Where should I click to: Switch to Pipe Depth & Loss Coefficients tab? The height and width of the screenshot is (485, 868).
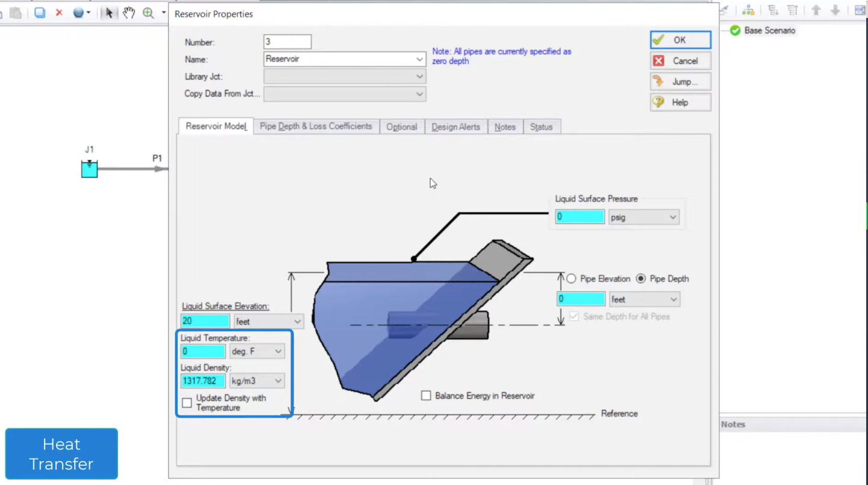pos(316,127)
